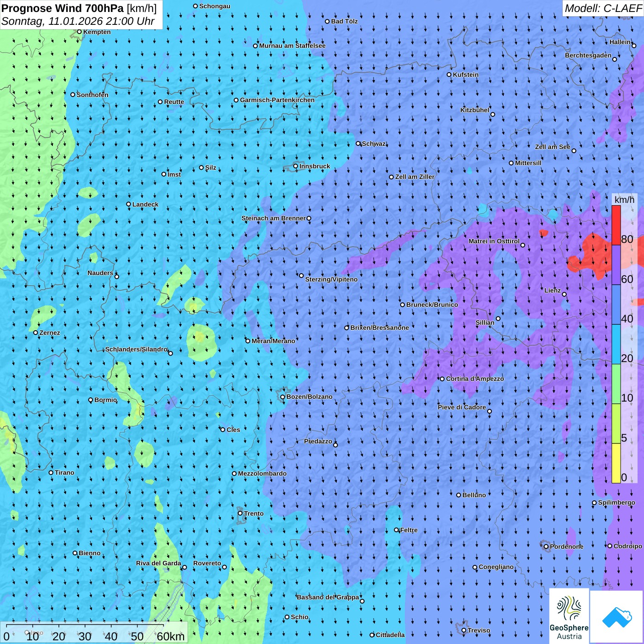
Task: Click the Riva del Garda label
Action: click(158, 563)
